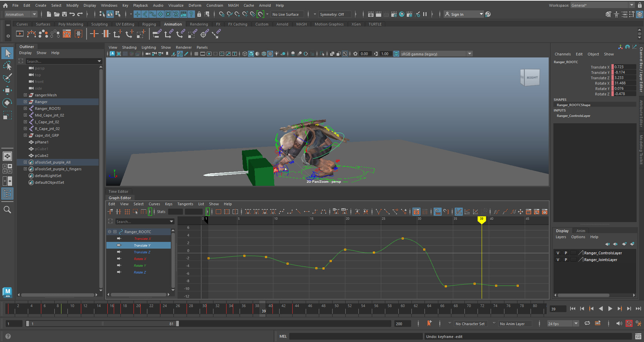The height and width of the screenshot is (342, 644).
Task: Expand the Ranger_ROOTJ node in Outliner
Action: [x=25, y=108]
